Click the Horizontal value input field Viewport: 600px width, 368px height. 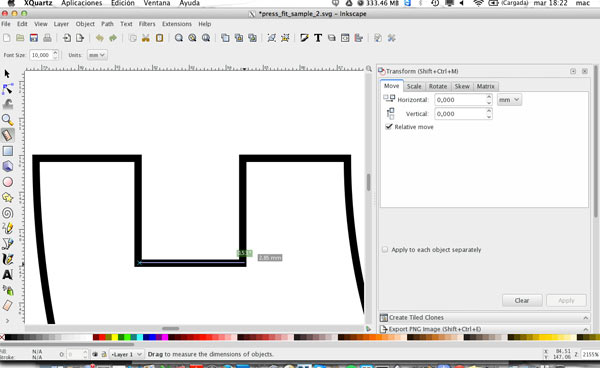[x=460, y=100]
